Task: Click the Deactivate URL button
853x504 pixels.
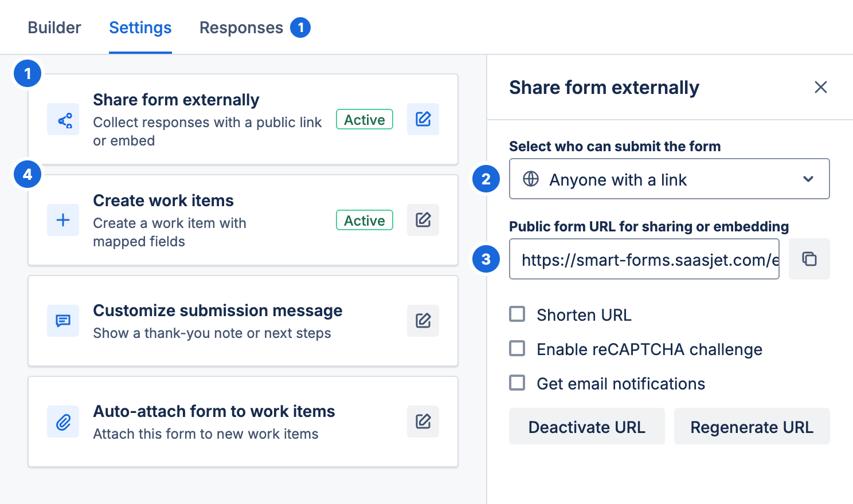Action: [x=587, y=426]
